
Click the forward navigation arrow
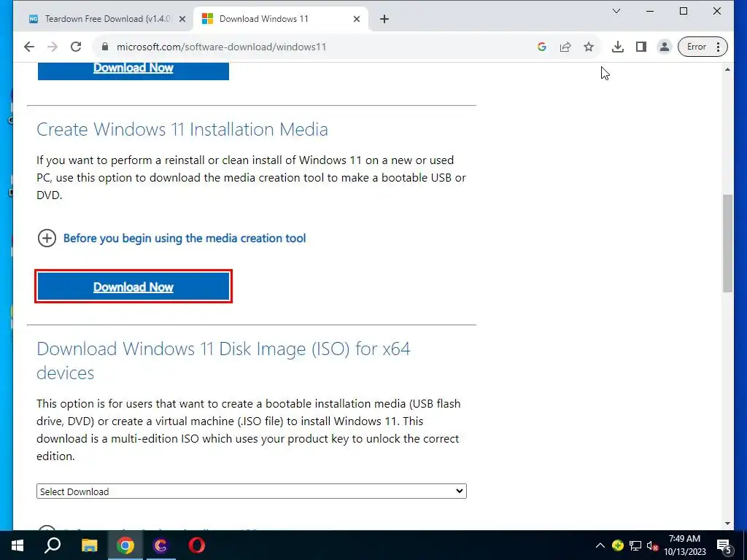53,47
